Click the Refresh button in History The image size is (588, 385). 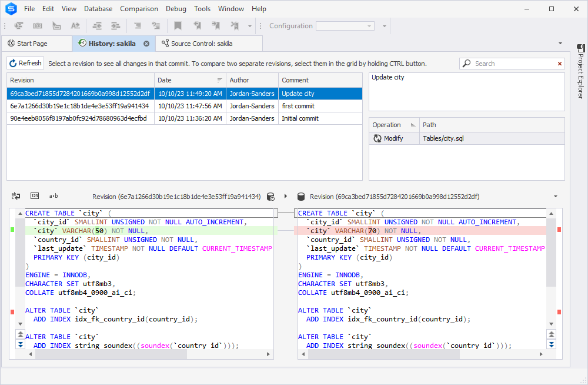click(x=25, y=63)
